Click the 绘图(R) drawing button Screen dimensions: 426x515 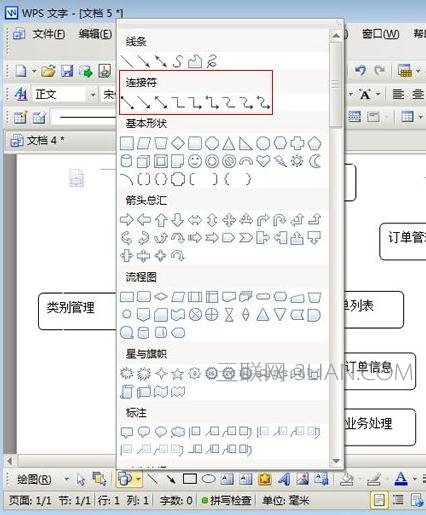pos(34,480)
